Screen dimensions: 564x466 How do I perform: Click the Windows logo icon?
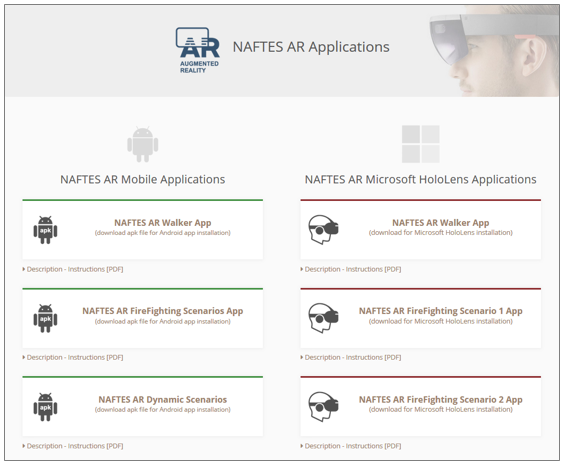coord(420,144)
